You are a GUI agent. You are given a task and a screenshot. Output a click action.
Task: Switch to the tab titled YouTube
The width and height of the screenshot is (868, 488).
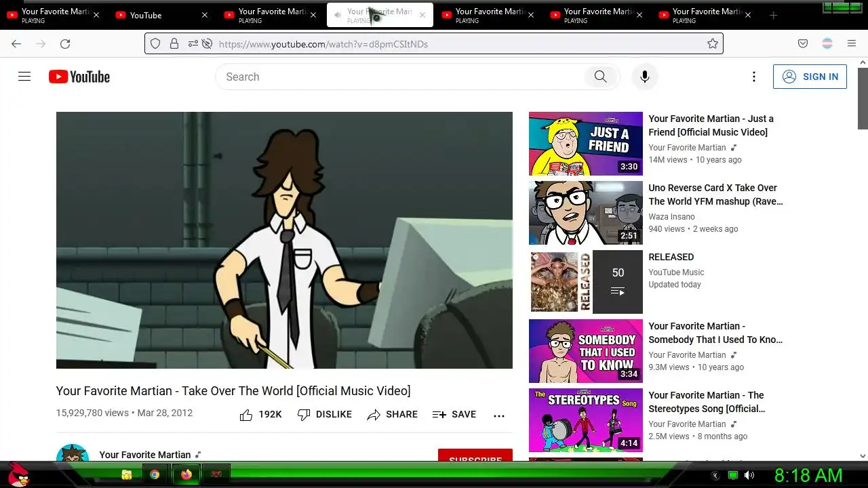click(163, 15)
